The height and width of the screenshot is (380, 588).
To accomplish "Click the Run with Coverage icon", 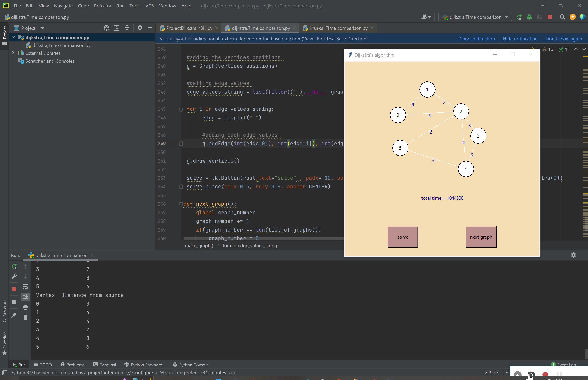I will point(539,17).
